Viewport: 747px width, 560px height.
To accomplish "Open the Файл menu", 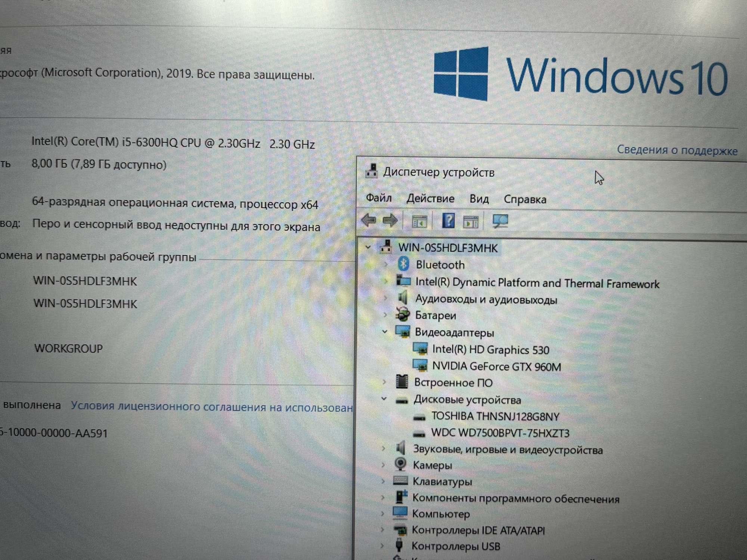I will tap(378, 198).
